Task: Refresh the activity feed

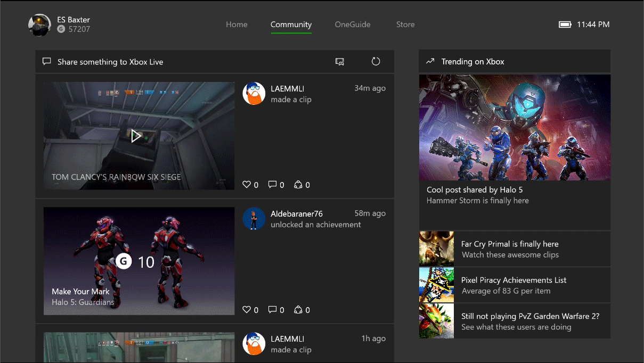Action: point(376,62)
